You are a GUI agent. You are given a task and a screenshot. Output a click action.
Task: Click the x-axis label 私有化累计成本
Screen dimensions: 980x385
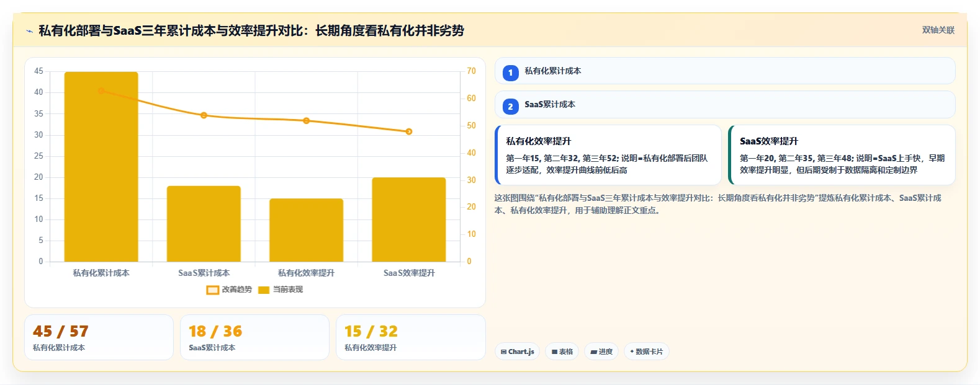101,273
